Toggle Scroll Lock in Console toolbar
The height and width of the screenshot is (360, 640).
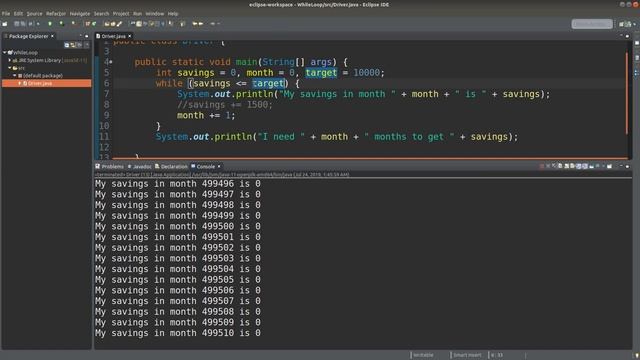[x=567, y=166]
